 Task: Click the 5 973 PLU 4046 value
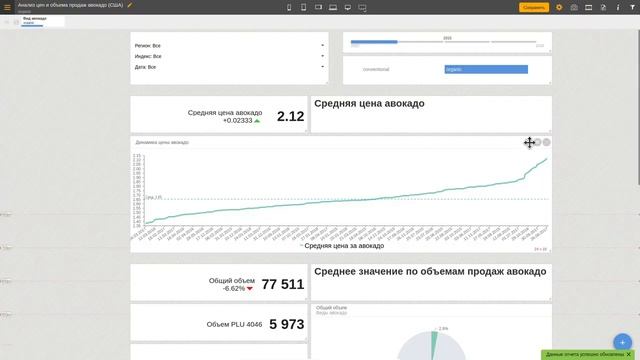(287, 324)
